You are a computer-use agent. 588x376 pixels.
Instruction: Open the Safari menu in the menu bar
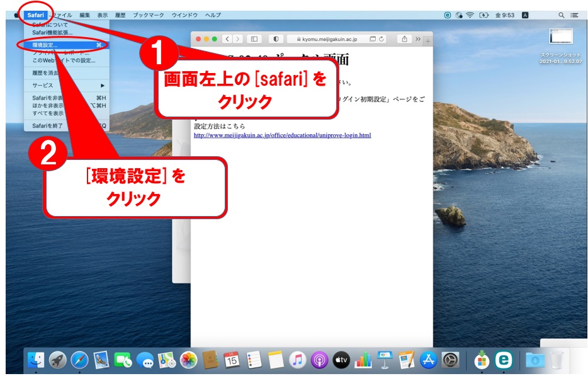36,15
